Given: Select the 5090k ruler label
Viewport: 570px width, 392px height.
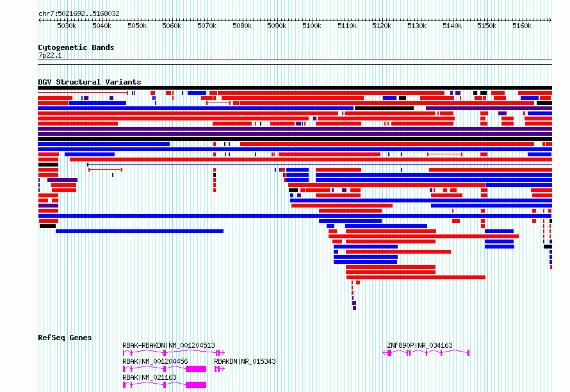Looking at the screenshot, I should coord(277,26).
